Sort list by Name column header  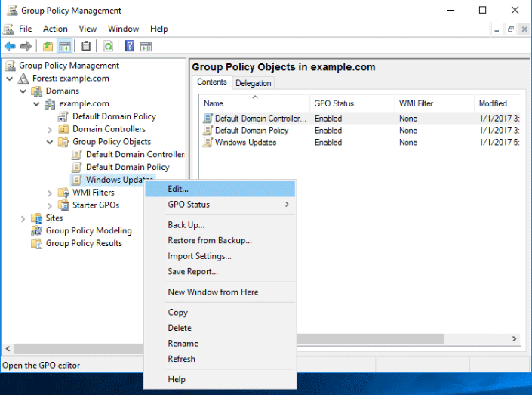(x=255, y=103)
